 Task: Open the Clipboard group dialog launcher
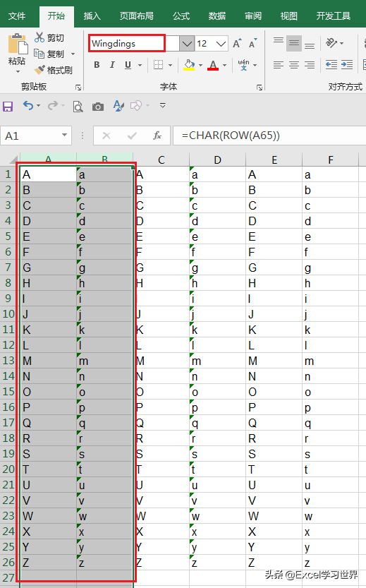coord(78,88)
